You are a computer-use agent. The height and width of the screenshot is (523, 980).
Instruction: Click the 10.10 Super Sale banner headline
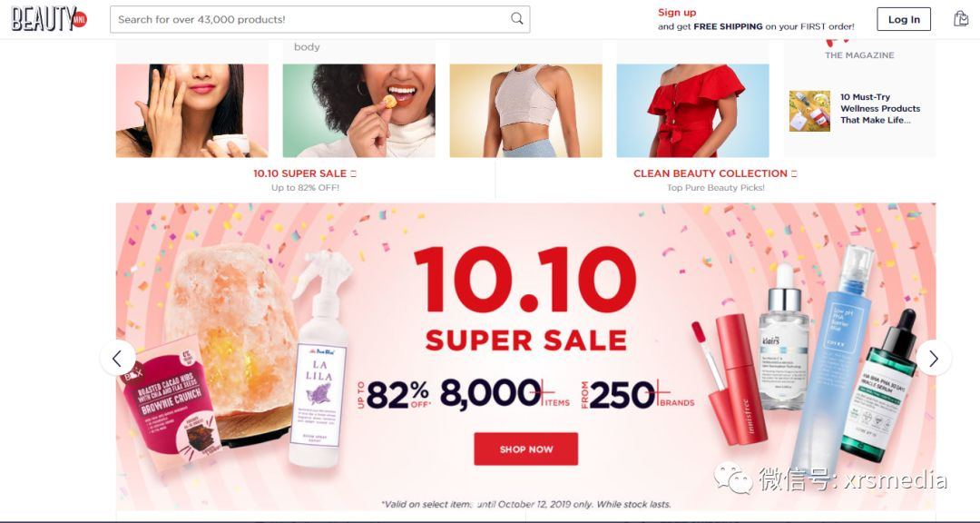525,298
